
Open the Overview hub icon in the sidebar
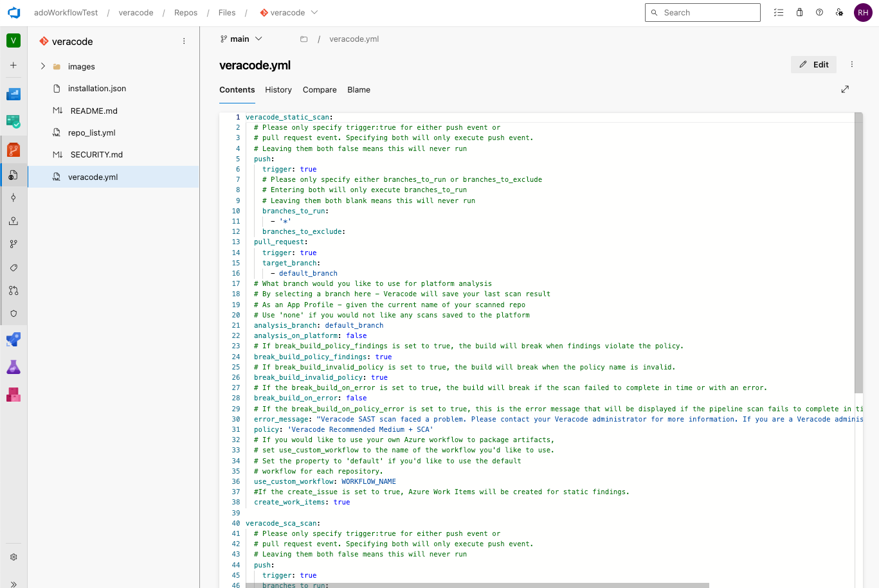pos(14,94)
